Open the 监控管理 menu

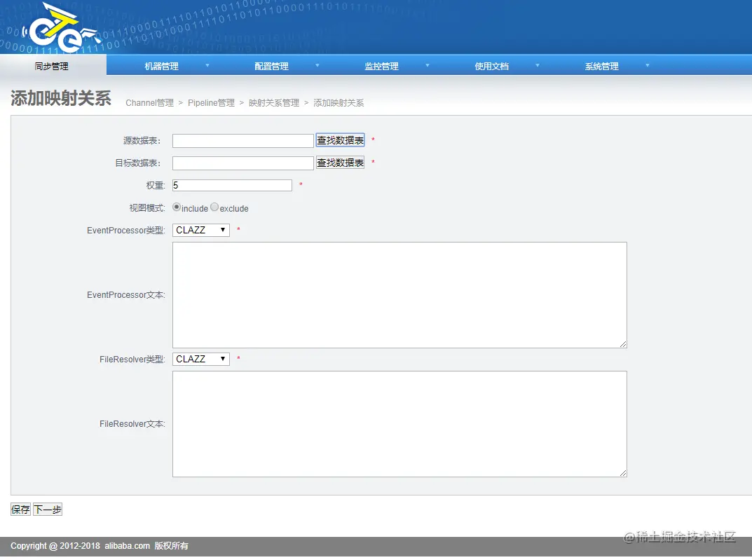[382, 66]
